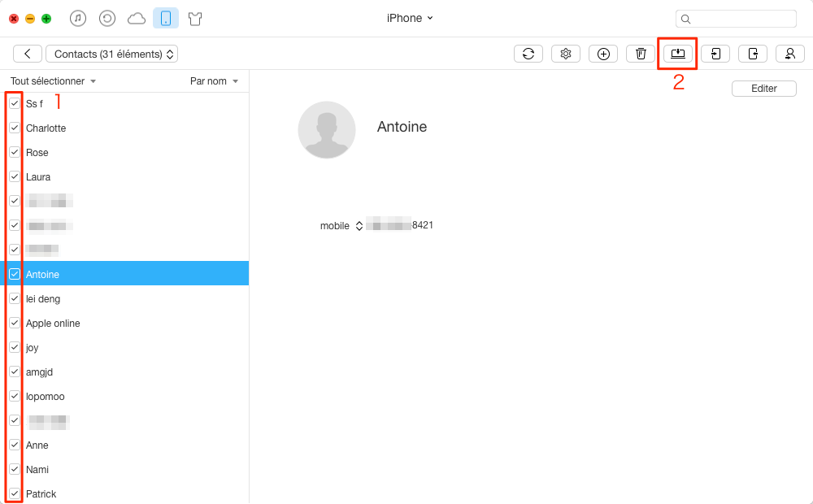Select the amgjd contact name
This screenshot has width=813, height=504.
point(39,372)
